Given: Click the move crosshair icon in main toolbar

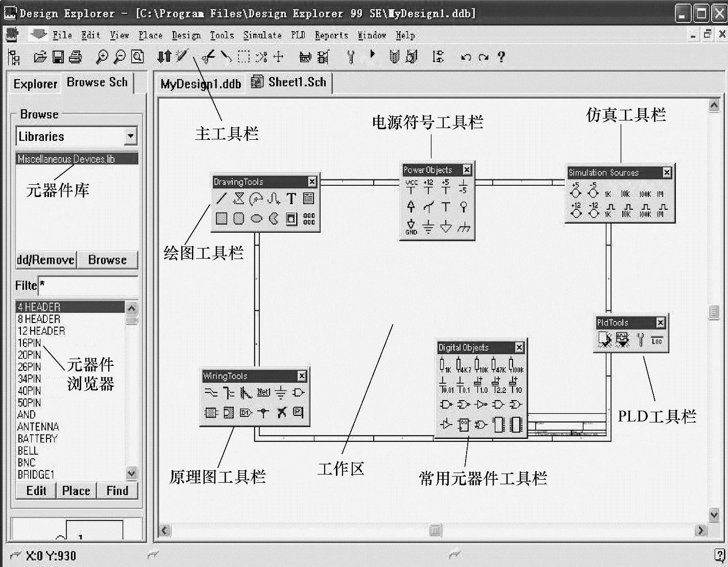Looking at the screenshot, I should point(278,57).
